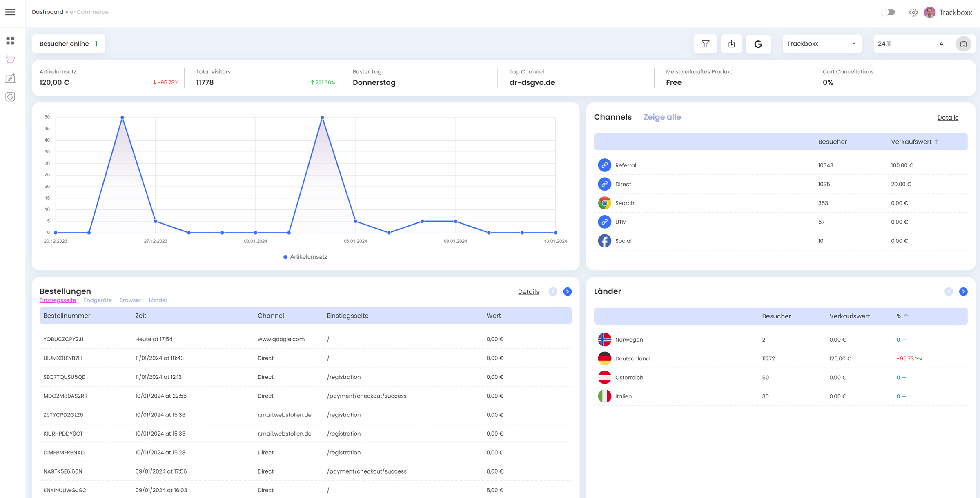Click the left arrow in the Länder panel
Screen dimensions: 980x498
tap(949, 291)
